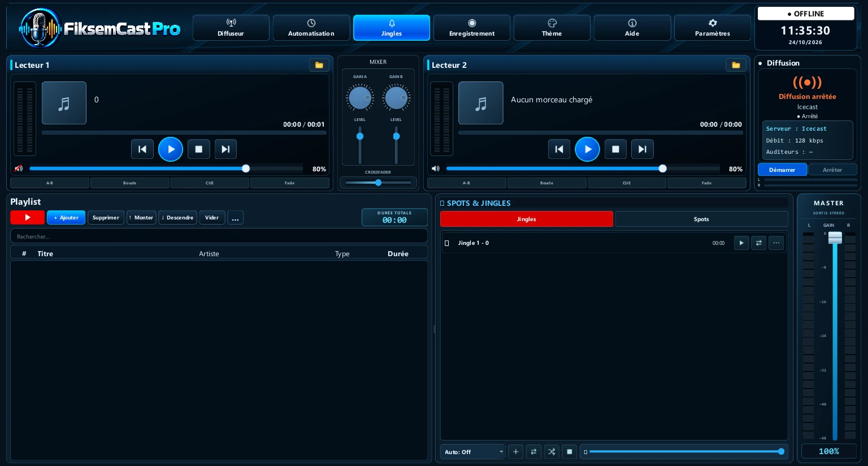Adjust the Crossfader slider in the mixer
This screenshot has height=466, width=868.
click(378, 183)
